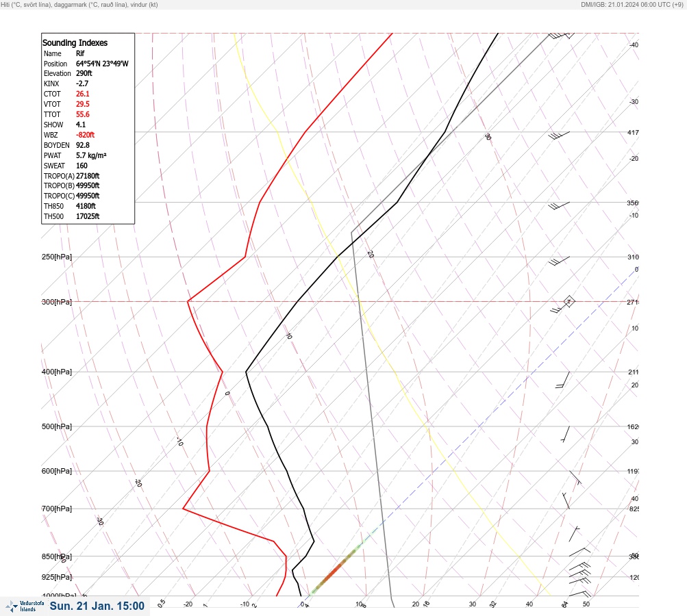Click the 700[hPa] pressure level label
687x616 pixels.
(57, 509)
